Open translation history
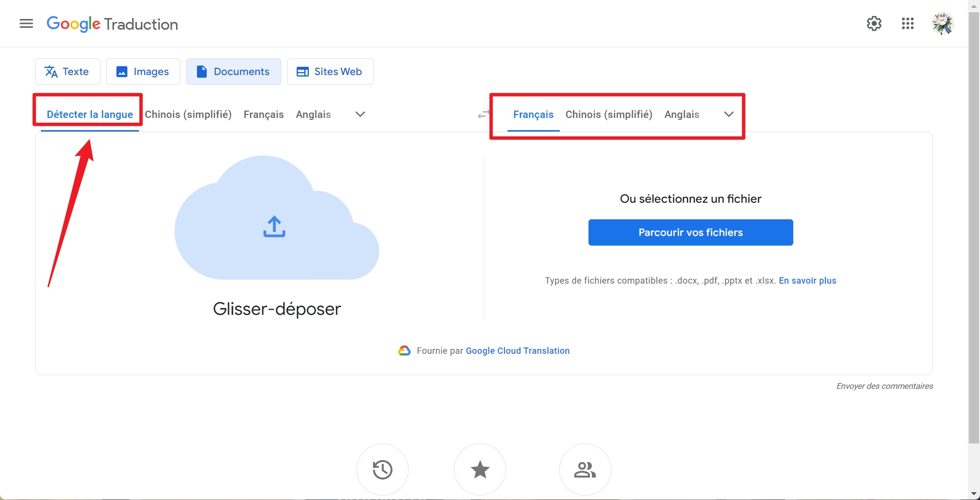This screenshot has height=500, width=980. point(382,469)
